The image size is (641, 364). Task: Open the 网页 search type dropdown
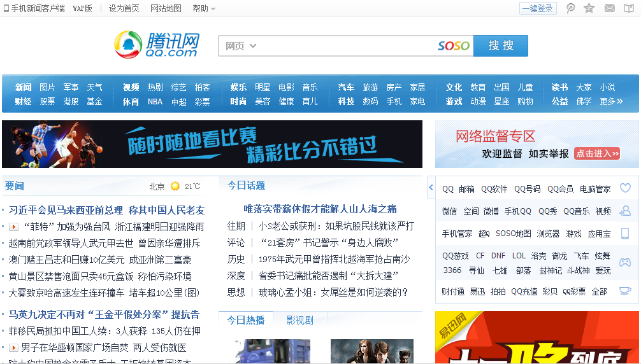coord(241,46)
